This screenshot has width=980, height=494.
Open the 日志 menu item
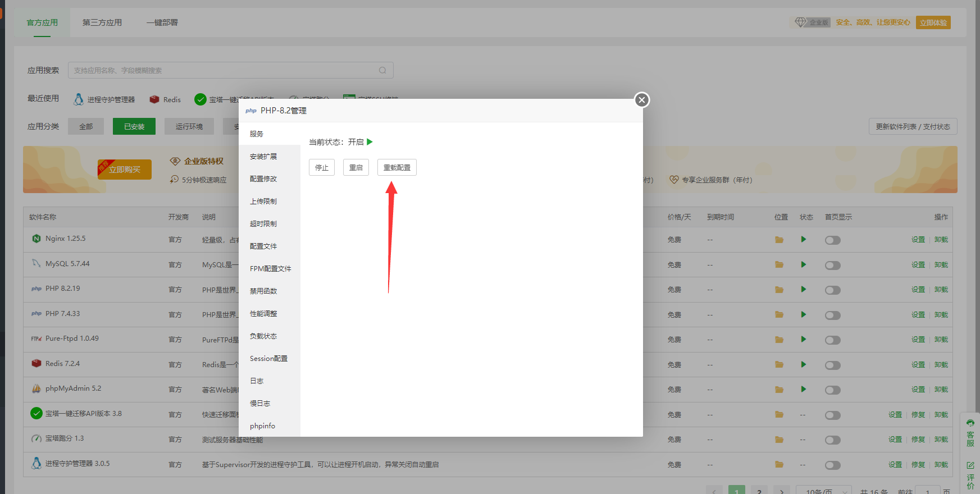270,381
